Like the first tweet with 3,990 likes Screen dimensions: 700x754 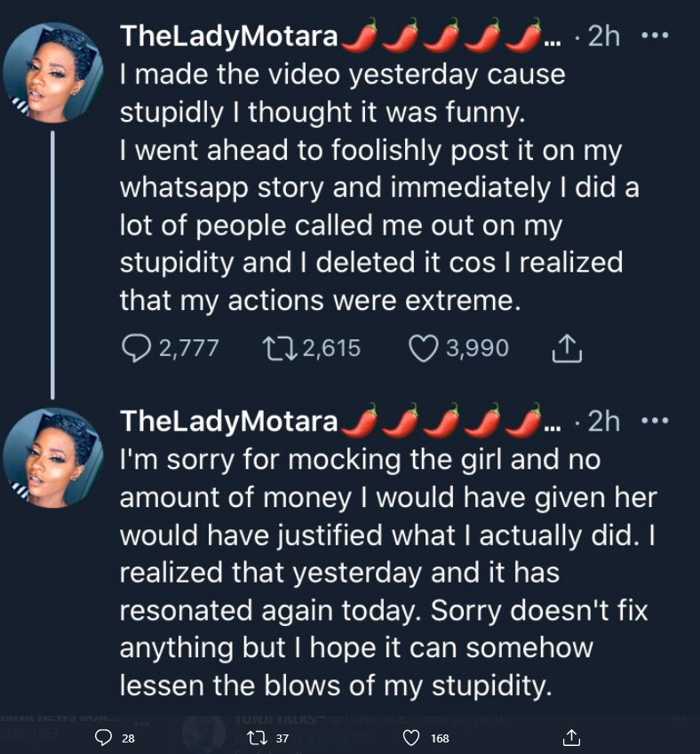point(423,348)
